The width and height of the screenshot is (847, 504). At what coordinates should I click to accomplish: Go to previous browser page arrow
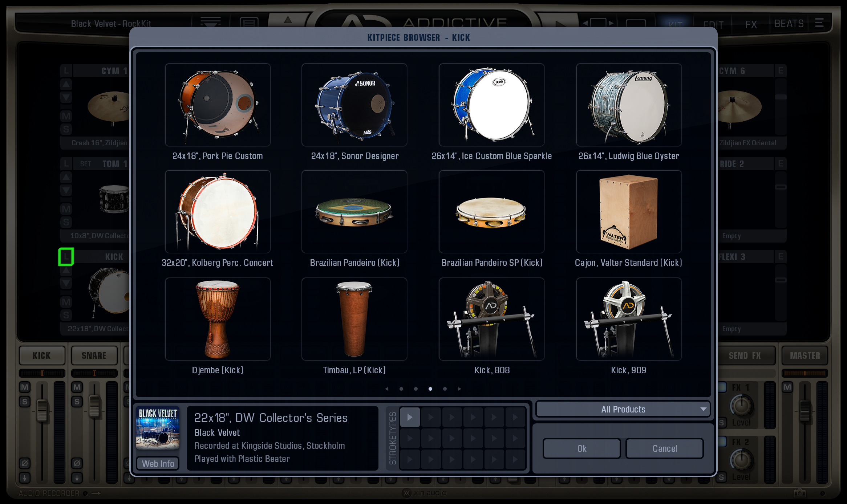click(x=386, y=389)
